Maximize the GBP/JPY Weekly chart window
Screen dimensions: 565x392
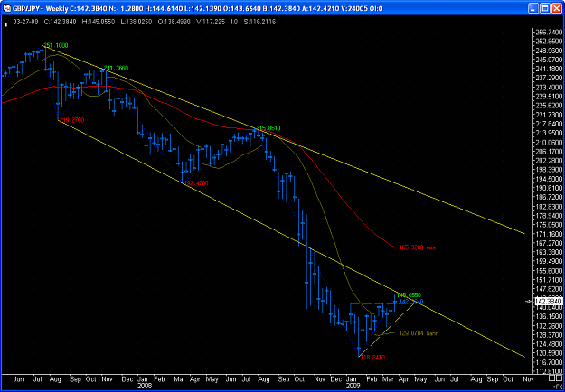click(544, 8)
